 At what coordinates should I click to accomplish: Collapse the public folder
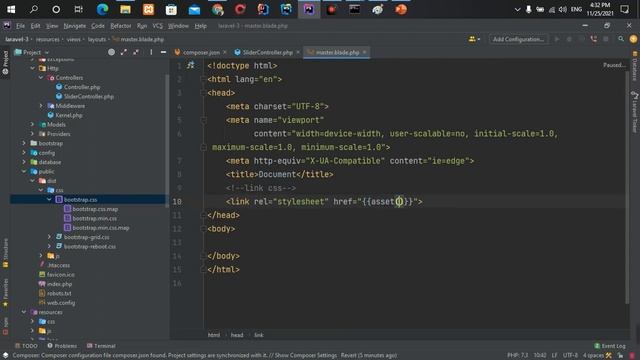coord(24,171)
